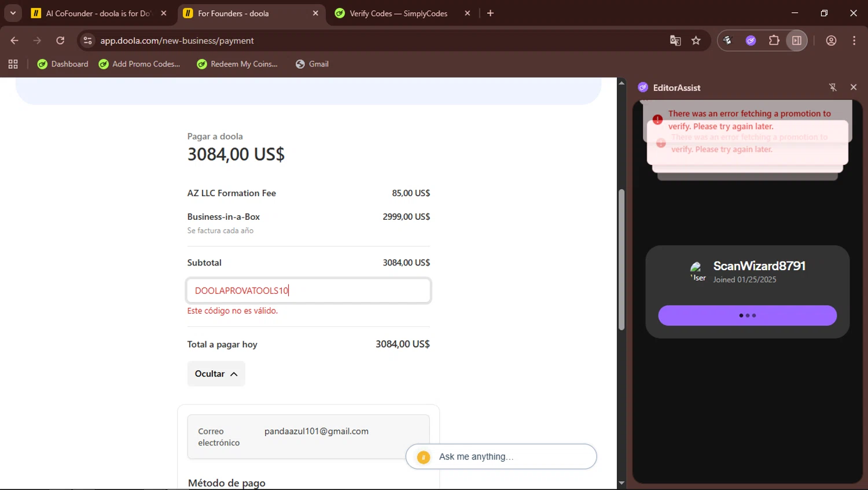Click the Método de pago heading
The width and height of the screenshot is (868, 490).
[x=226, y=483]
